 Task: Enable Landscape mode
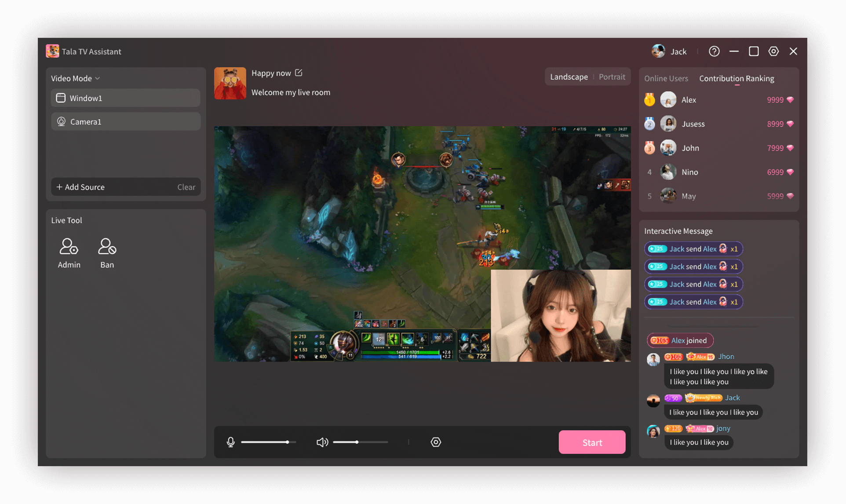[569, 77]
